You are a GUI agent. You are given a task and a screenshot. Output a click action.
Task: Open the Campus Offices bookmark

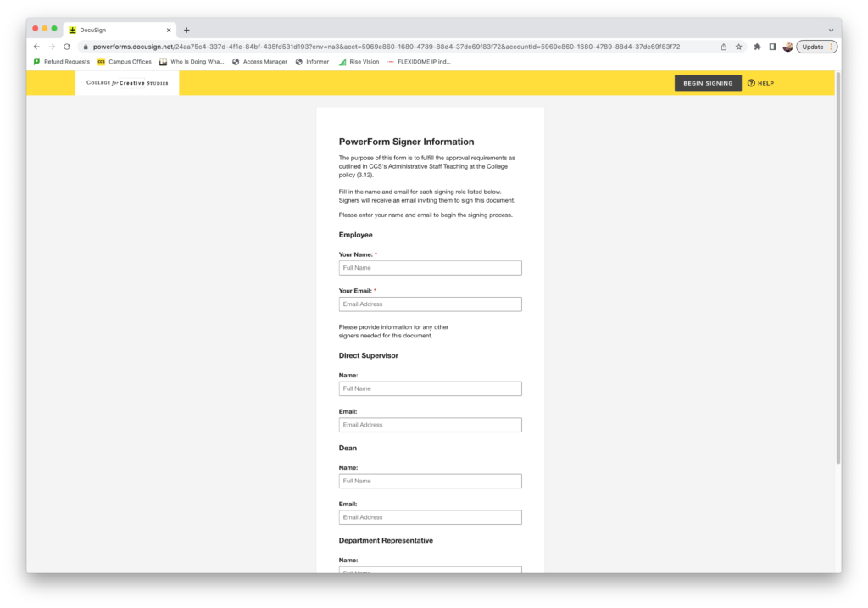pos(125,62)
